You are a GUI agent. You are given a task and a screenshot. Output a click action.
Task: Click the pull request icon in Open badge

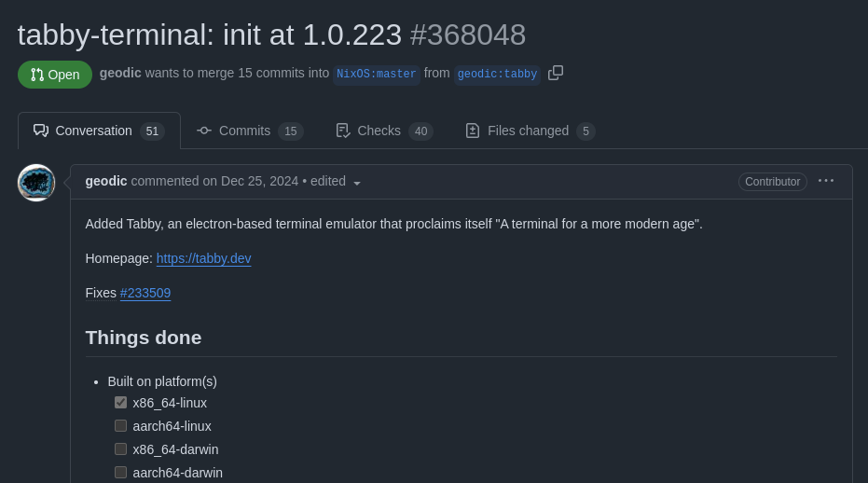point(37,75)
